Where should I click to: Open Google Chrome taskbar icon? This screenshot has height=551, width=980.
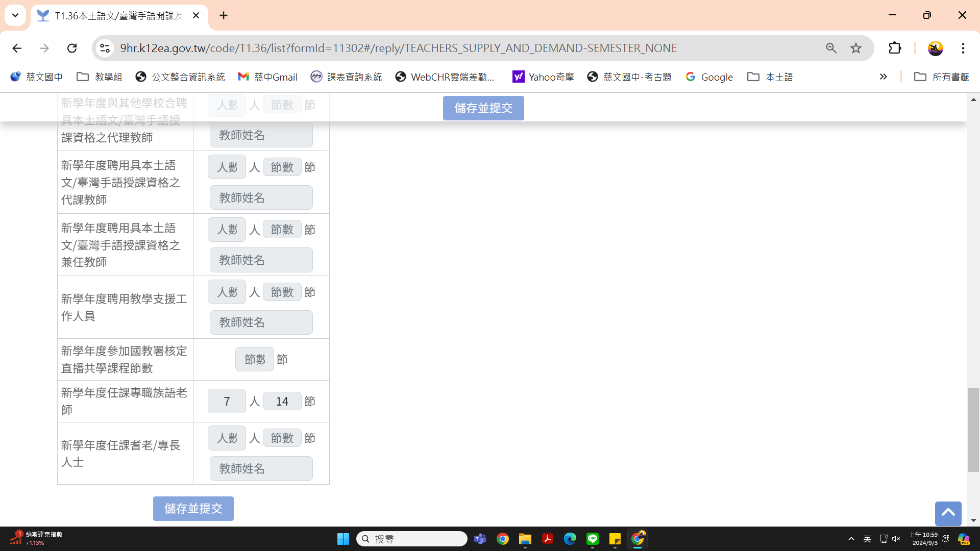[x=503, y=539]
